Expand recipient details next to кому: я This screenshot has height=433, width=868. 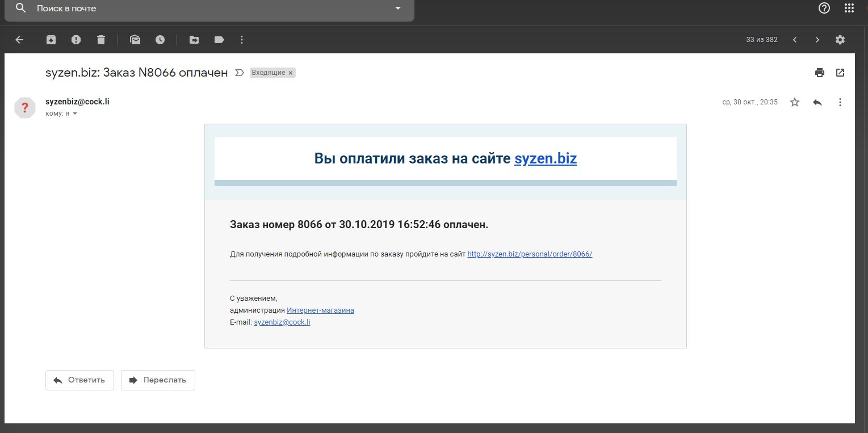pyautogui.click(x=74, y=113)
